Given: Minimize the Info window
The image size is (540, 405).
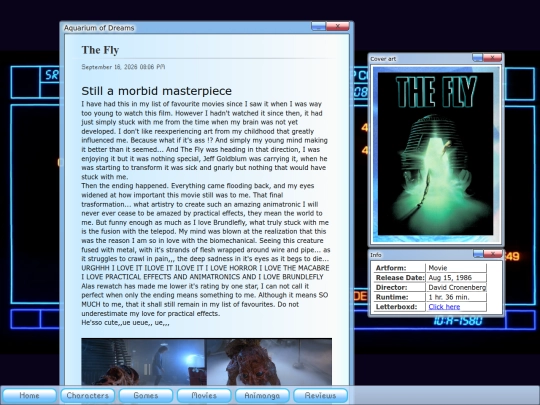Looking at the screenshot, I should [478, 254].
